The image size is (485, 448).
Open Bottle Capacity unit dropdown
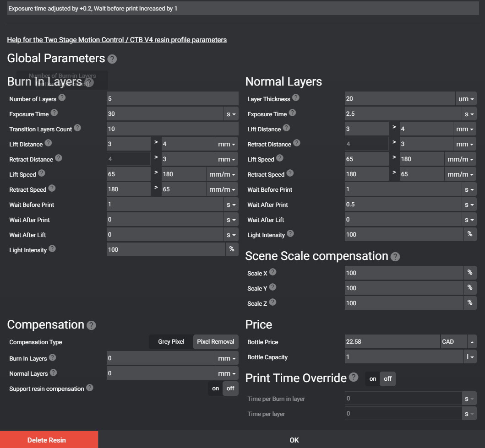[470, 357]
